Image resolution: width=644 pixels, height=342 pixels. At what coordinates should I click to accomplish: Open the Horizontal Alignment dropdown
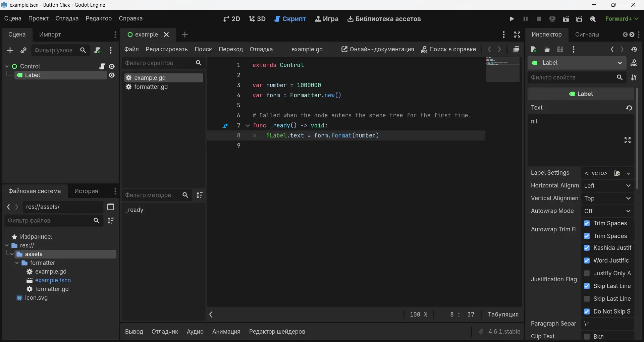pos(607,186)
